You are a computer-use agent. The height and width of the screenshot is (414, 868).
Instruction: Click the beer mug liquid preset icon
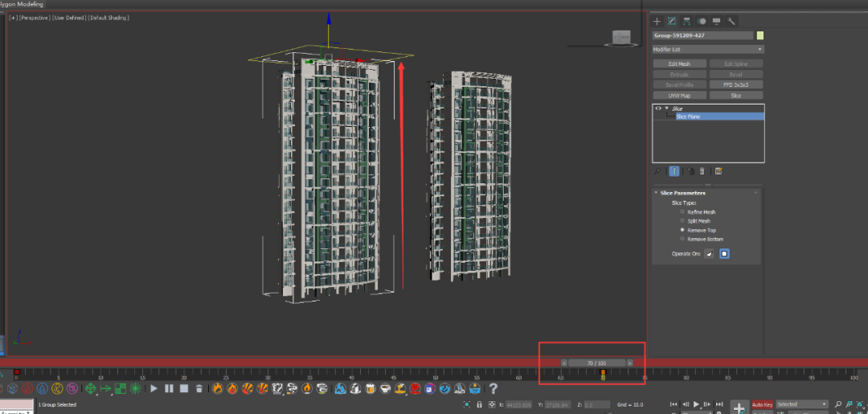371,388
